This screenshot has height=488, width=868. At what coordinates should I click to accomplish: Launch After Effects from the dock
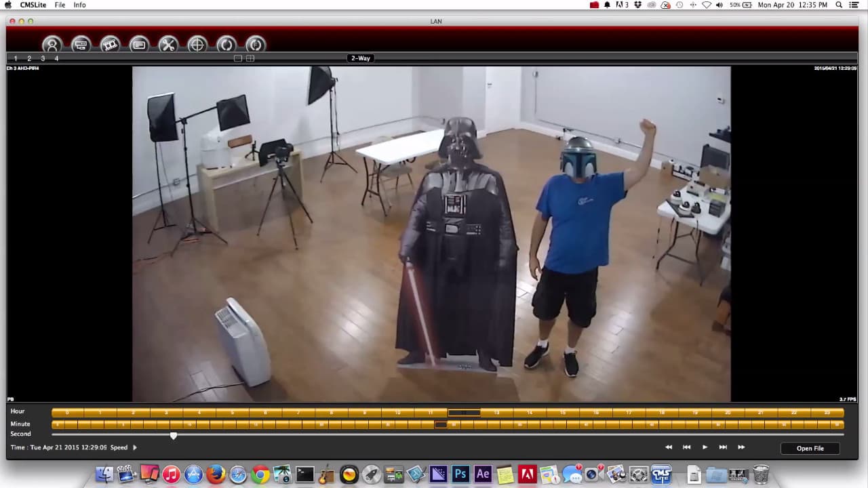coord(483,474)
